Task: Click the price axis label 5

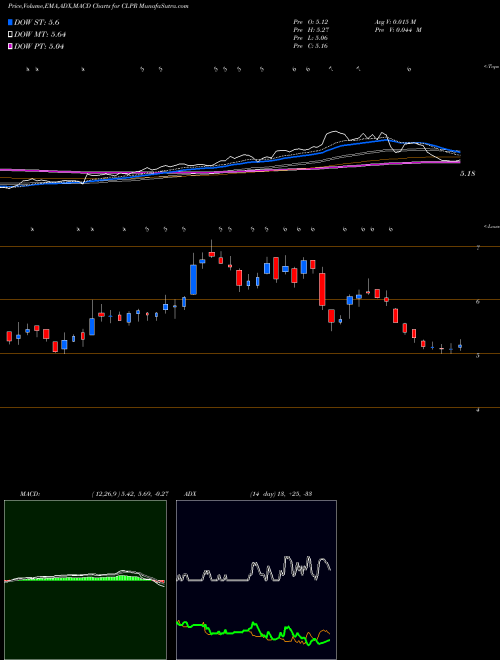Action: pos(478,356)
